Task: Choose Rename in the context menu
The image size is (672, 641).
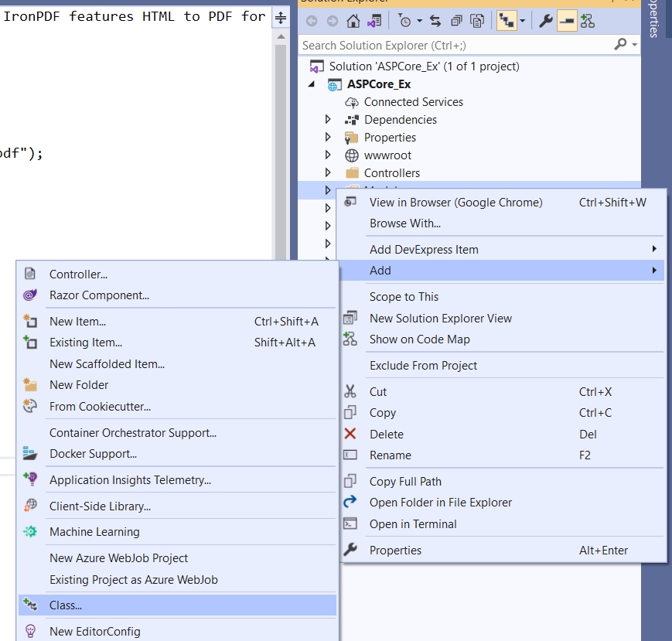Action: 390,455
